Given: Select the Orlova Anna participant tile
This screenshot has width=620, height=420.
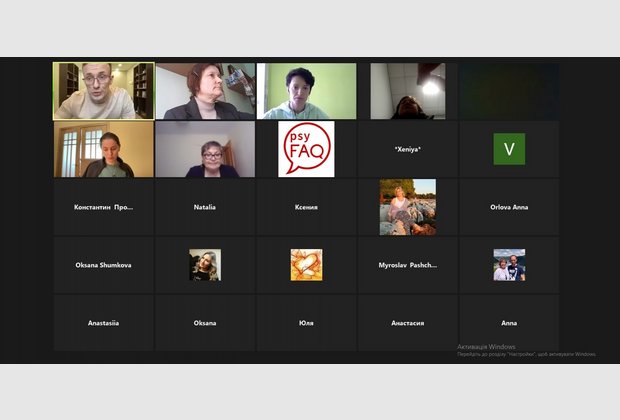Looking at the screenshot, I should tap(509, 207).
